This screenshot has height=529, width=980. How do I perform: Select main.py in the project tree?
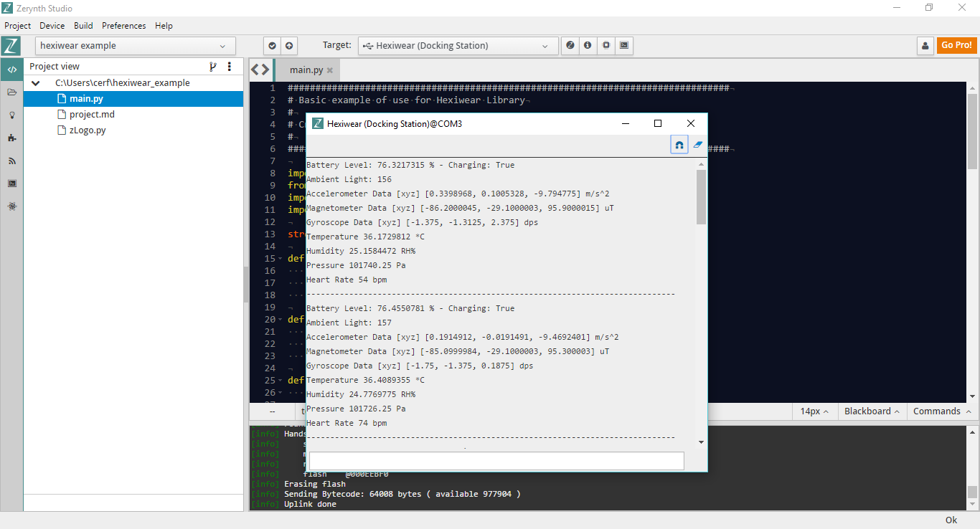(133, 99)
